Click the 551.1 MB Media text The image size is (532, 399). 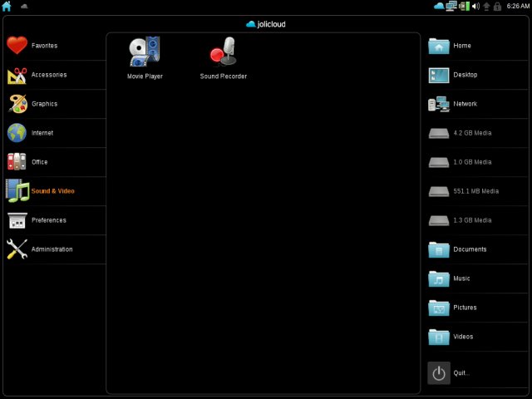(476, 191)
